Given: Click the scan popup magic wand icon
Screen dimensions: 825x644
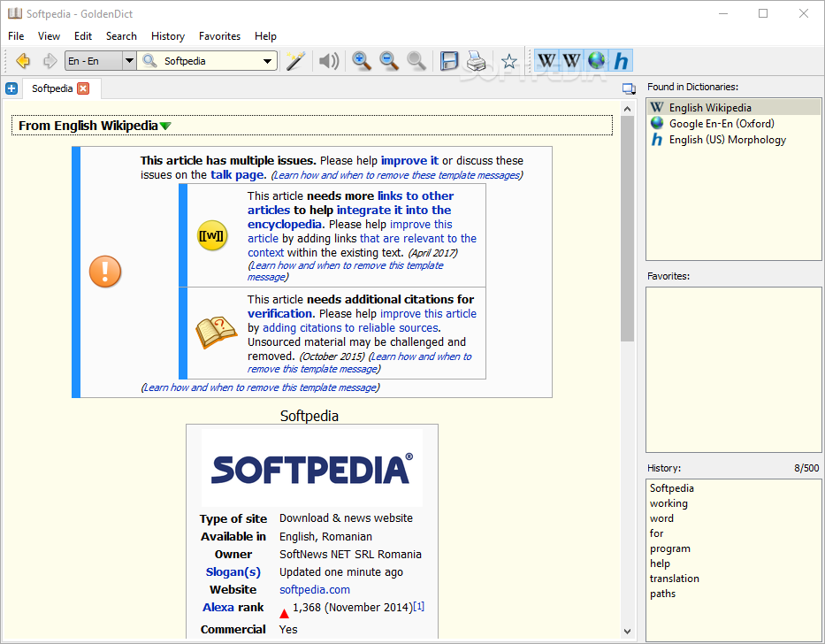Looking at the screenshot, I should 295,61.
